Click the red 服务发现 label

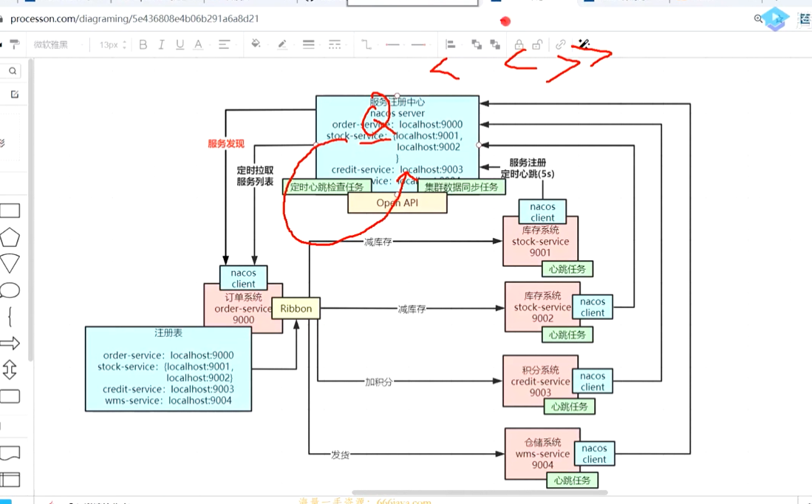pyautogui.click(x=226, y=143)
